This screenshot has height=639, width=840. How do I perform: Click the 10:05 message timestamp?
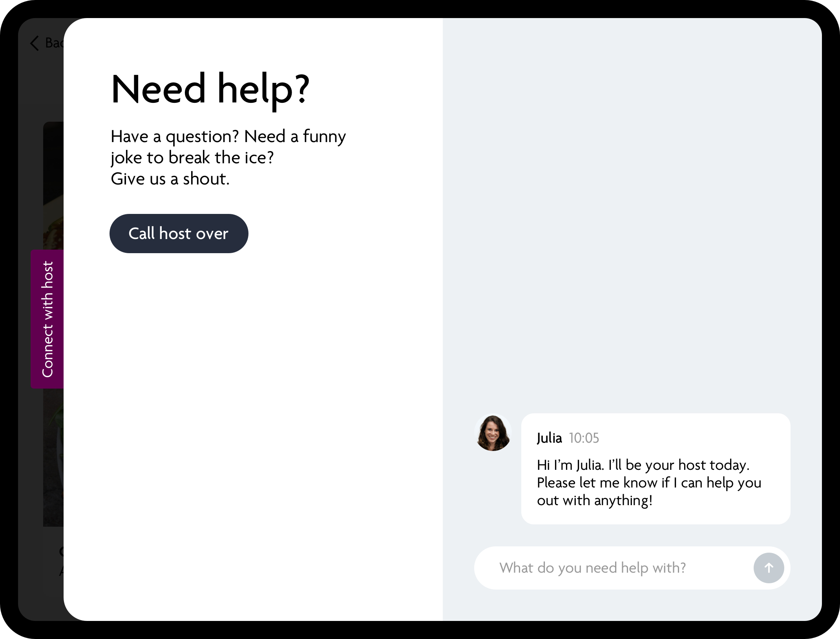[x=584, y=438]
